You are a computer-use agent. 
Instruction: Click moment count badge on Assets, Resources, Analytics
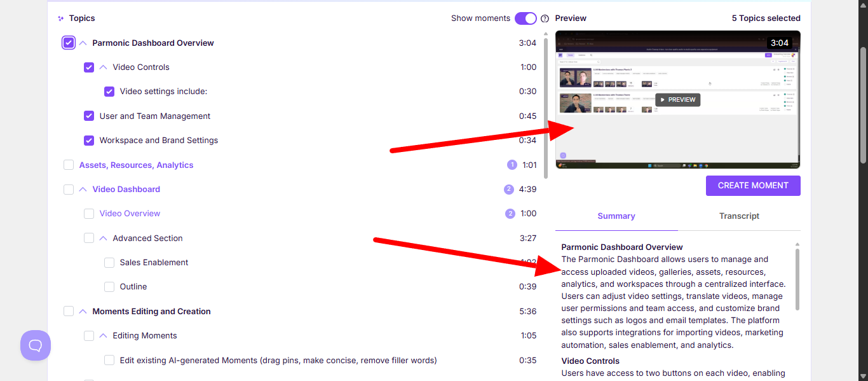pyautogui.click(x=512, y=165)
